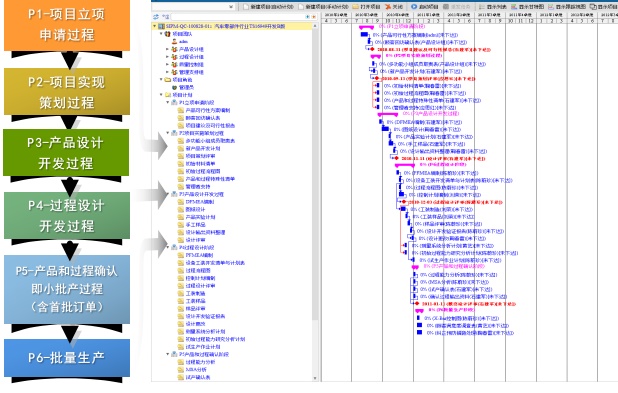Select the 设计输出资料整理 task
Viewport: 618px width, 393px height.
click(x=201, y=232)
